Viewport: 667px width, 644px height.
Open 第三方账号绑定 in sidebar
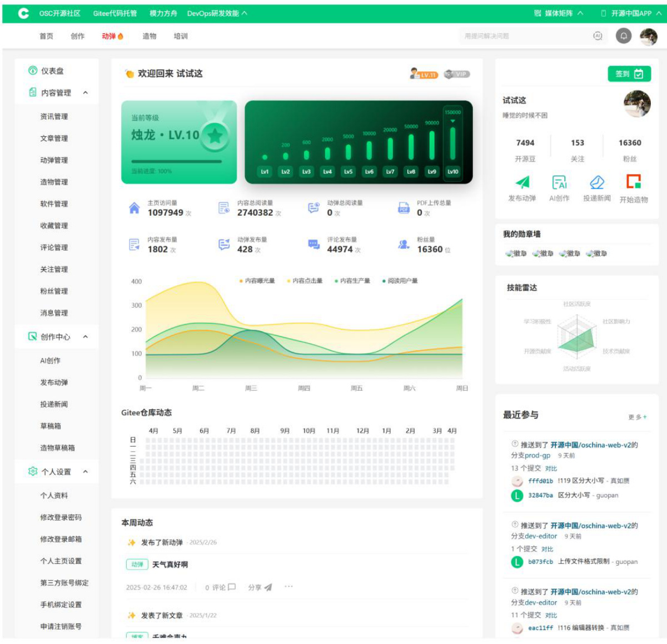pyautogui.click(x=64, y=583)
